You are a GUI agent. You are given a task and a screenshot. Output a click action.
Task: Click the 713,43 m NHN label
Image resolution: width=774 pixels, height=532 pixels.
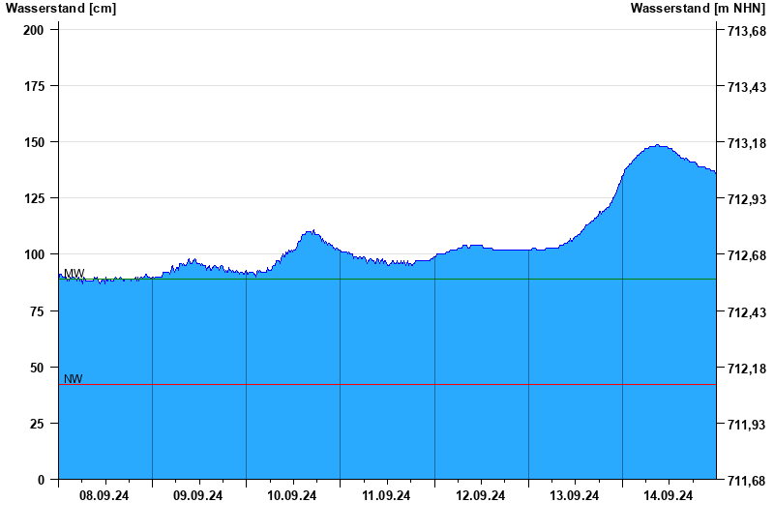click(x=747, y=87)
